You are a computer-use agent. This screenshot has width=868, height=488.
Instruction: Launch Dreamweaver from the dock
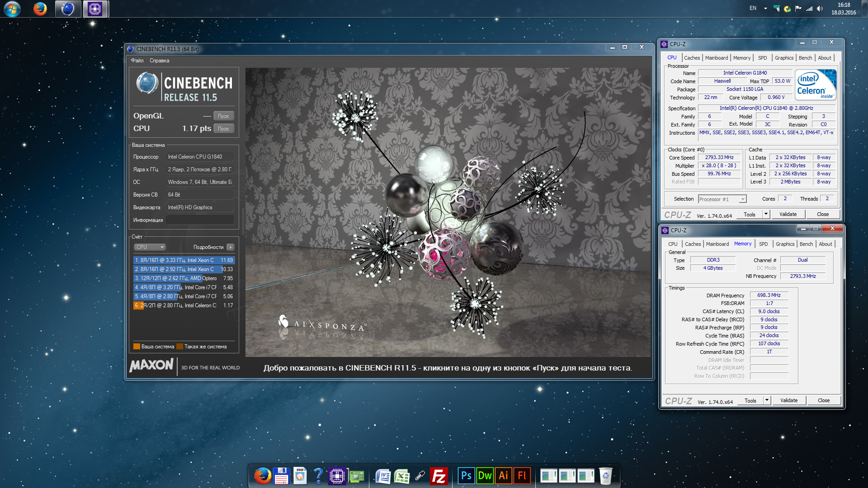pos(485,475)
